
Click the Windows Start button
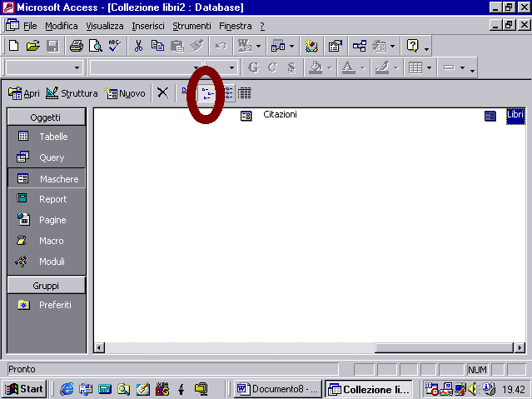pyautogui.click(x=24, y=389)
